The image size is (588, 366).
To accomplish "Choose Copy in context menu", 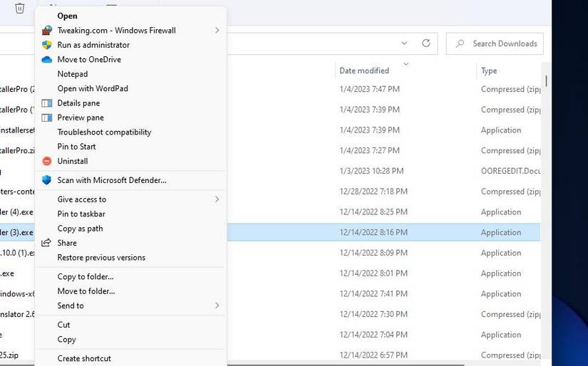I will click(x=67, y=340).
